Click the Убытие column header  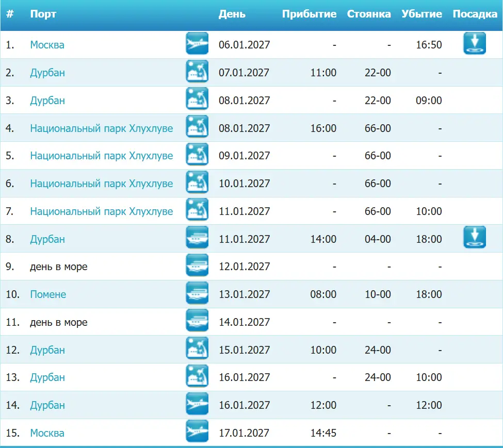click(x=421, y=14)
